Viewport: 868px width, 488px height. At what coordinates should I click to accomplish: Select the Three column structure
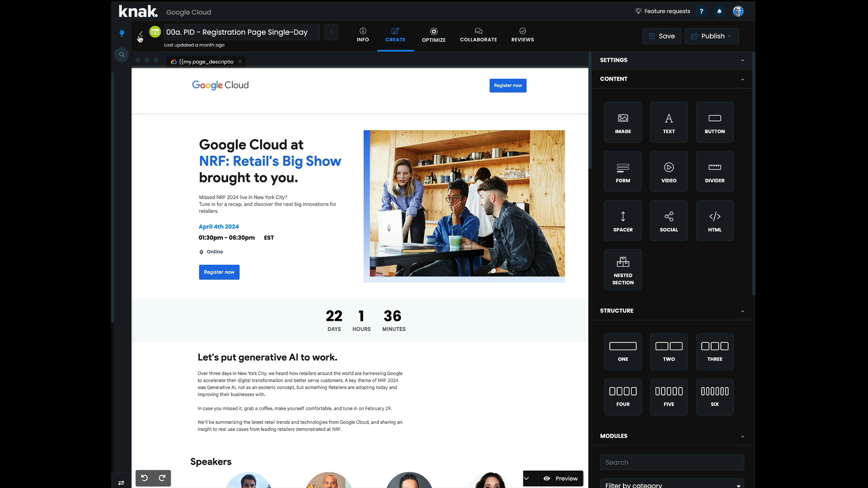click(x=715, y=352)
